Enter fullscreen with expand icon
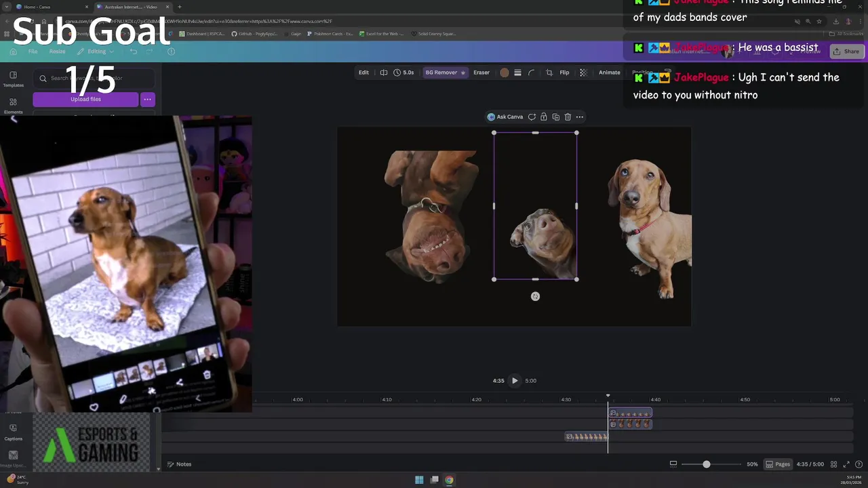The image size is (868, 488). pyautogui.click(x=846, y=464)
